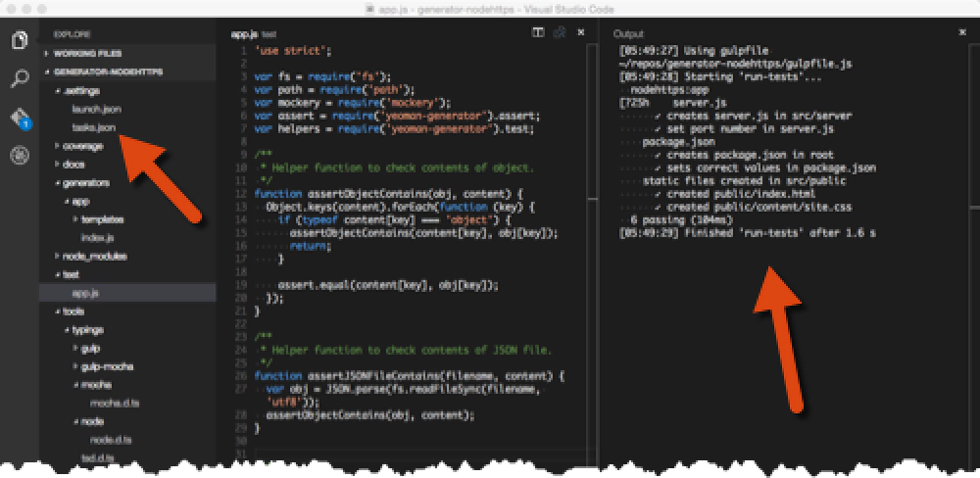Collapse the .settings folder

[77, 90]
